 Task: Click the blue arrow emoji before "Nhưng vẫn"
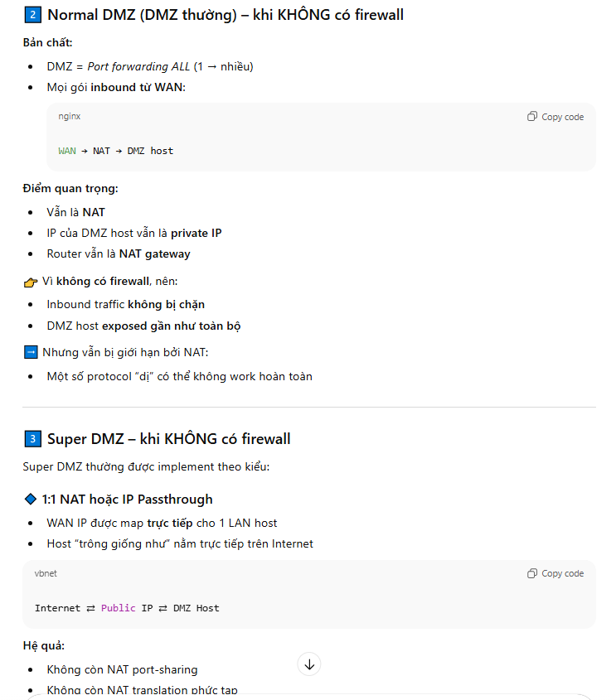(32, 353)
